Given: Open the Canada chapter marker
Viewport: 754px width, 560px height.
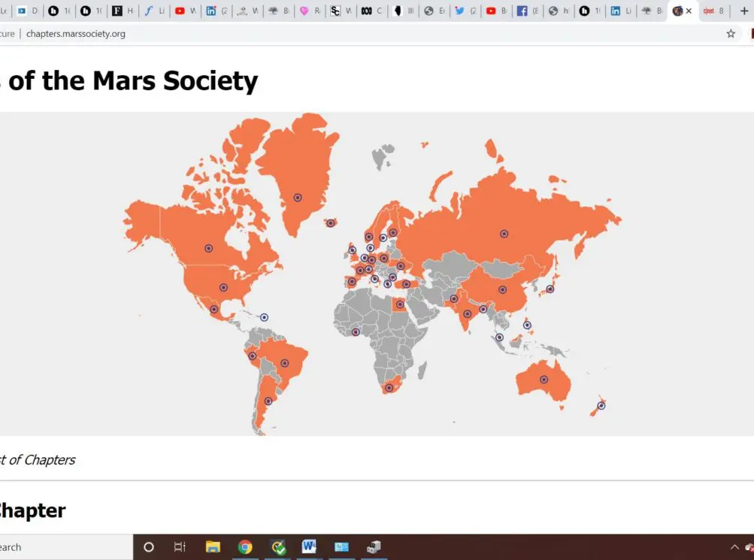Looking at the screenshot, I should [x=208, y=248].
